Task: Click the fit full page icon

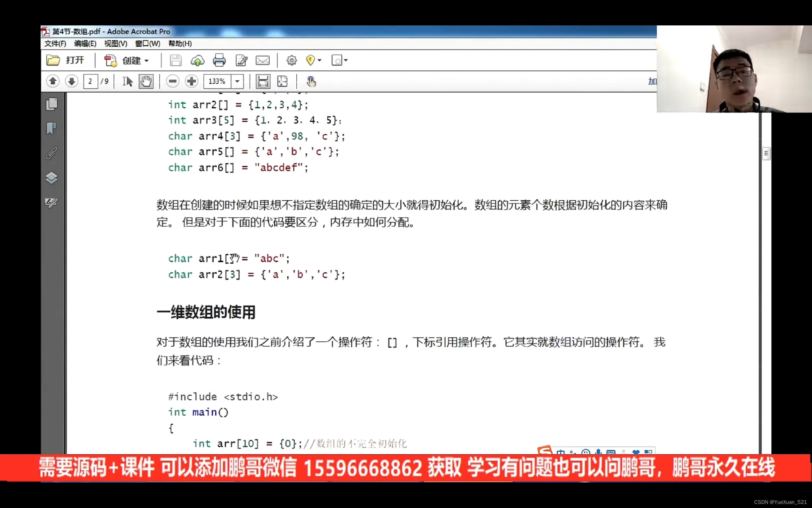Action: coord(282,81)
